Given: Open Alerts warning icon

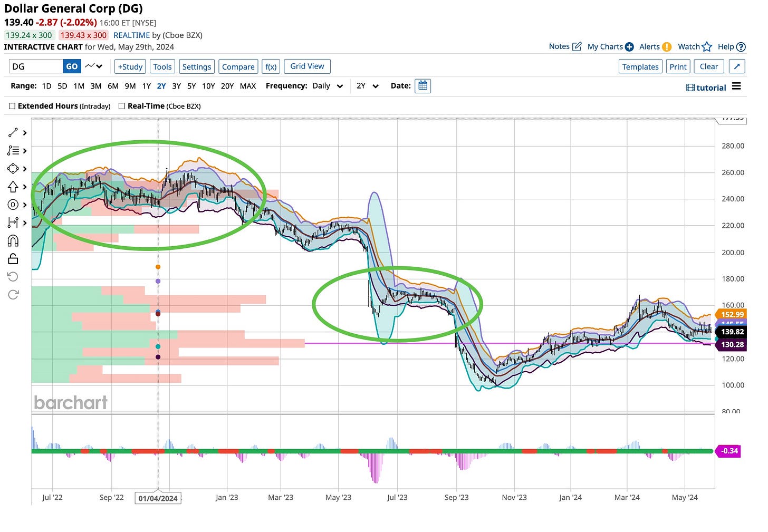Looking at the screenshot, I should [x=667, y=47].
